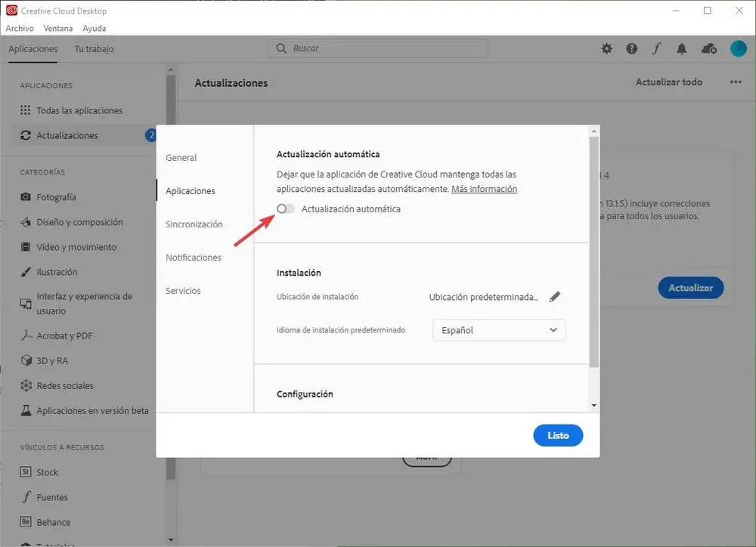The width and height of the screenshot is (756, 547).
Task: Click the Fuentes f icon in sidebar
Action: [26, 497]
